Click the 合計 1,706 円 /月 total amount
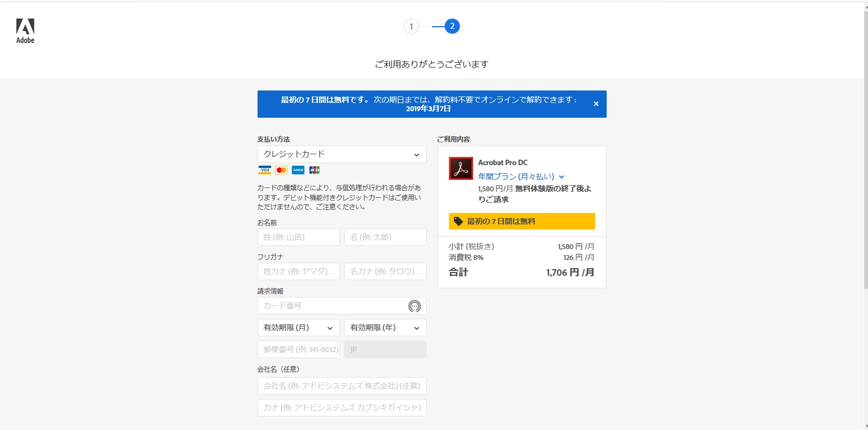Screen dimensions: 868x430 click(570, 272)
